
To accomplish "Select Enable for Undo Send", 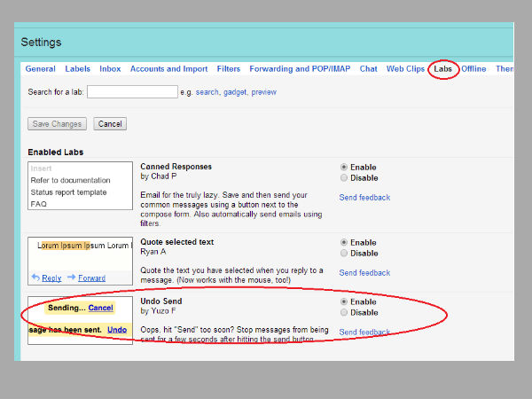I will [344, 301].
